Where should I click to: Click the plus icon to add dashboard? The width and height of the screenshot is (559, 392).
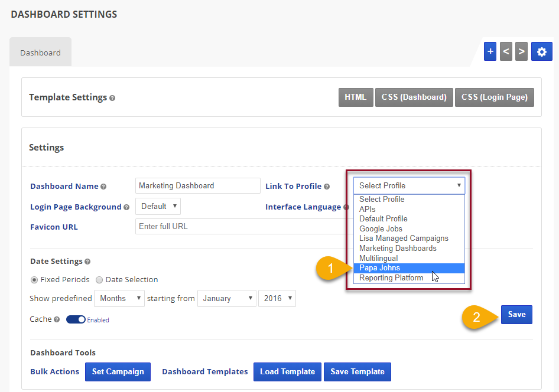[490, 51]
